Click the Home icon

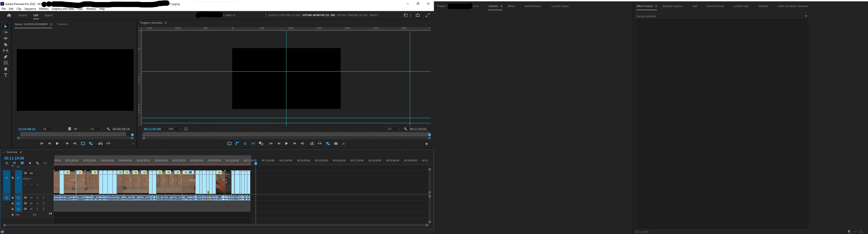coord(9,16)
